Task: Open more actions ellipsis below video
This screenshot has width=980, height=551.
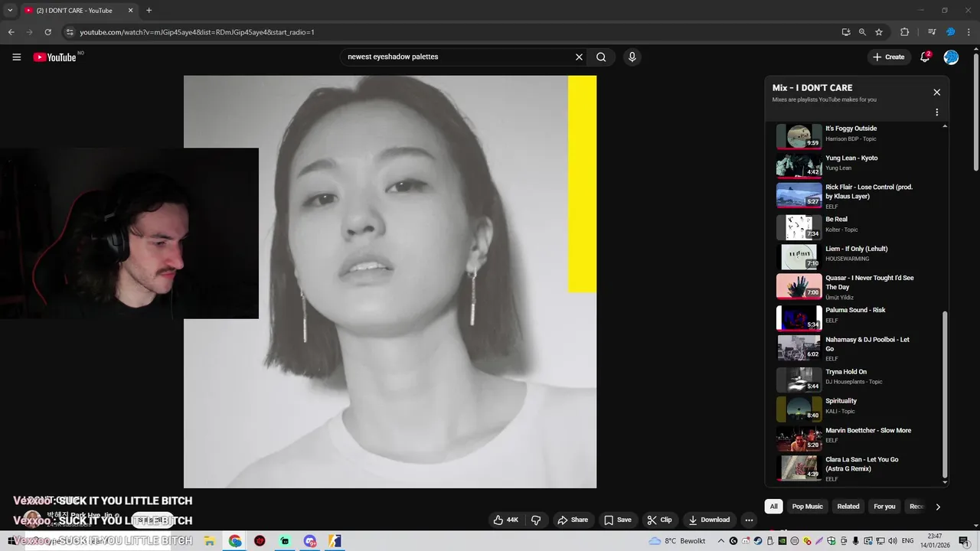Action: click(x=749, y=520)
